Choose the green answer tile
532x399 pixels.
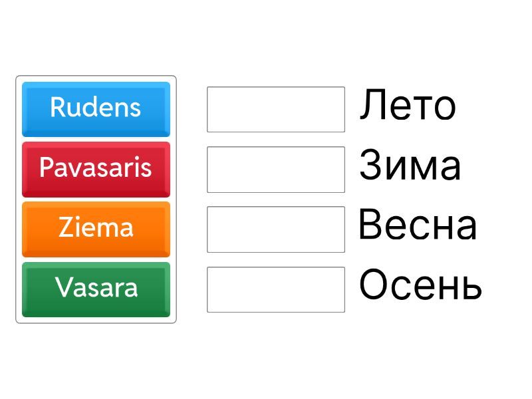coord(96,289)
